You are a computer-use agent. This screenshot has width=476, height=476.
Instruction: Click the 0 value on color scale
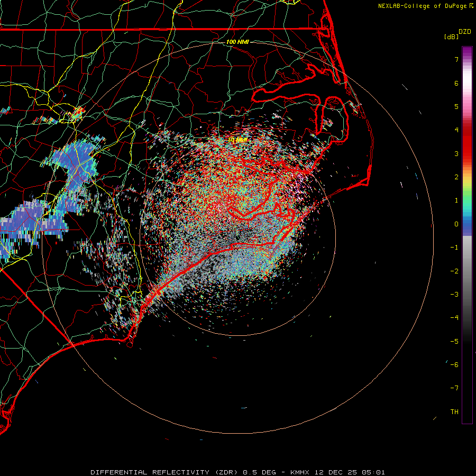[456, 224]
